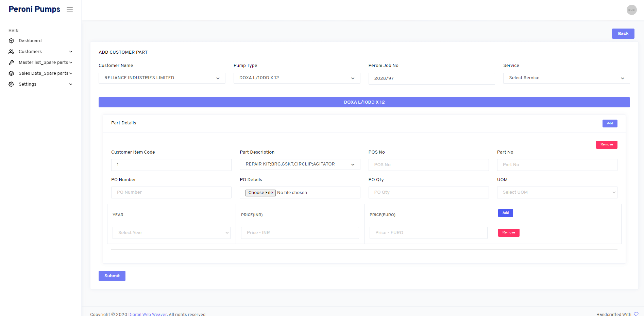Screen dimensions: 644x316
Task: Open the Select Service dropdown
Action: (566, 78)
